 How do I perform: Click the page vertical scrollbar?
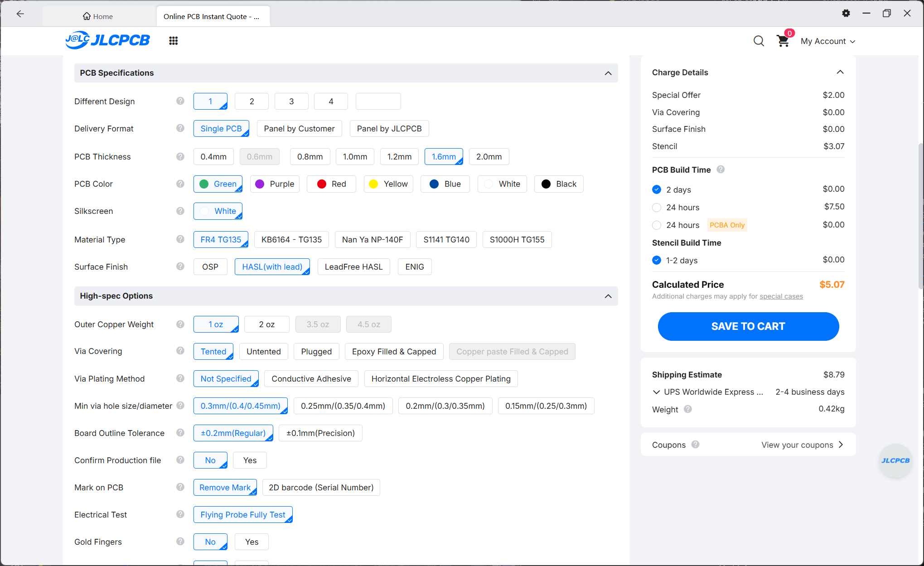[920, 216]
